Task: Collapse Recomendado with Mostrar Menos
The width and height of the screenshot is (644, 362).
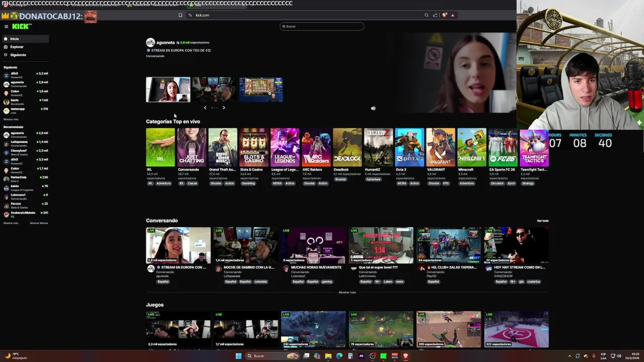Action: click(39, 223)
